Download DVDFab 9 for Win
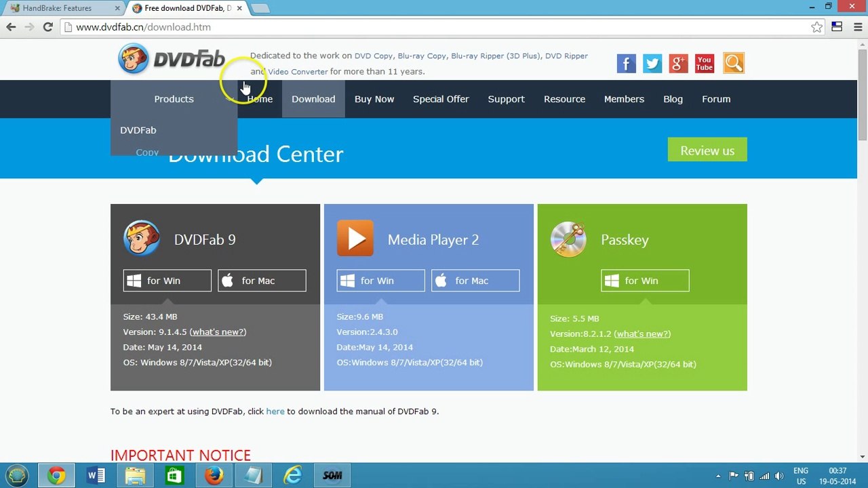Screen dimensions: 868x488 coord(167,281)
